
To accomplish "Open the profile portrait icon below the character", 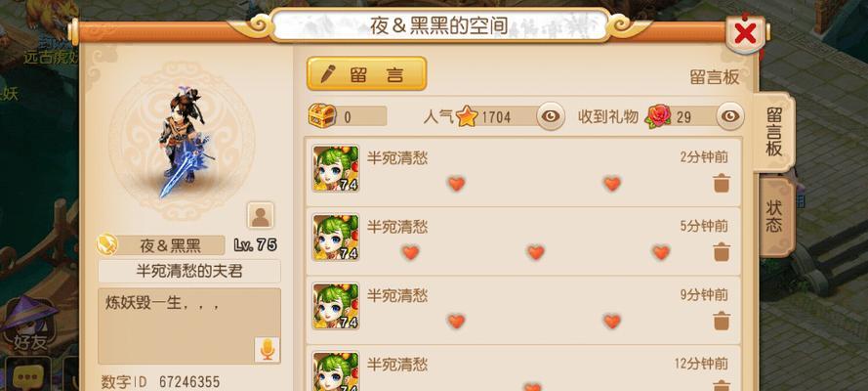I will [x=260, y=215].
